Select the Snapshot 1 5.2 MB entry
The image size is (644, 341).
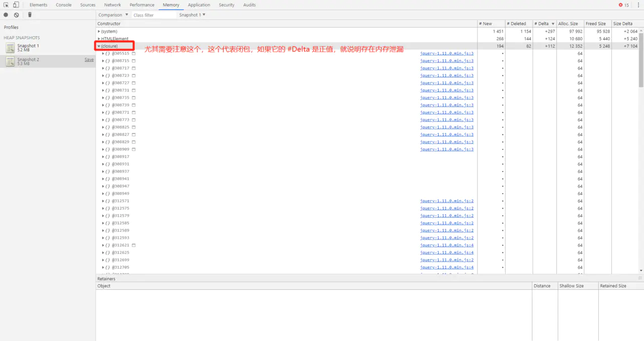click(48, 48)
